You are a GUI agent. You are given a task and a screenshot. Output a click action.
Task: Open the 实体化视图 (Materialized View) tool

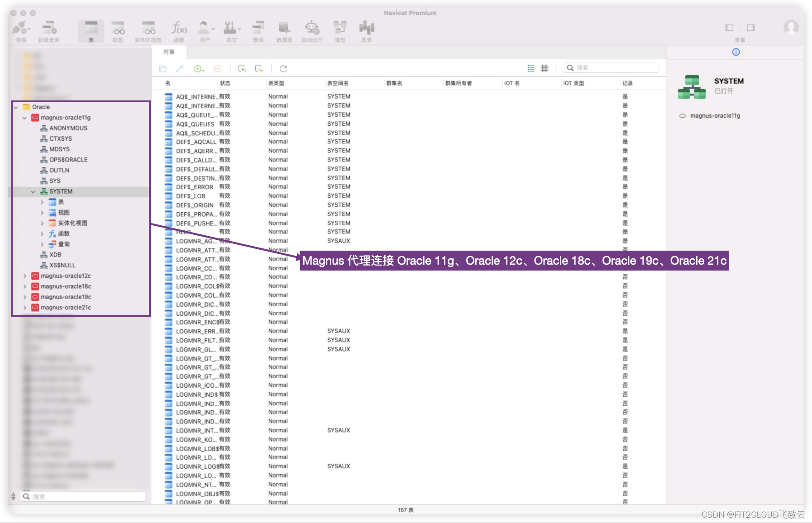click(148, 31)
